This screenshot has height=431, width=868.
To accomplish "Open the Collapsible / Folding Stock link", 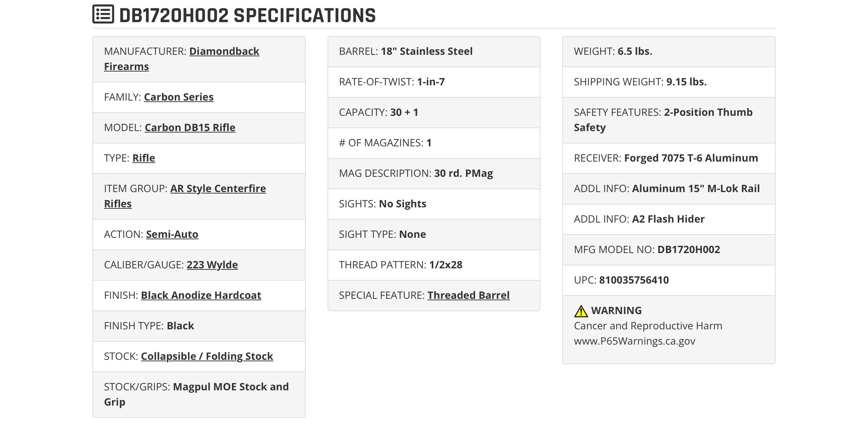I will pyautogui.click(x=207, y=356).
